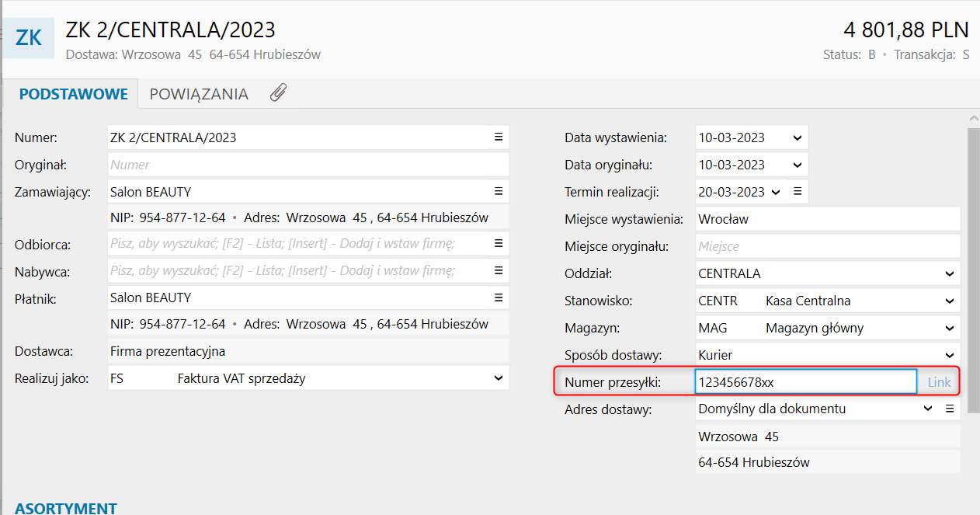
Task: Click menu icon next to Adres dostawy
Action: (x=949, y=409)
